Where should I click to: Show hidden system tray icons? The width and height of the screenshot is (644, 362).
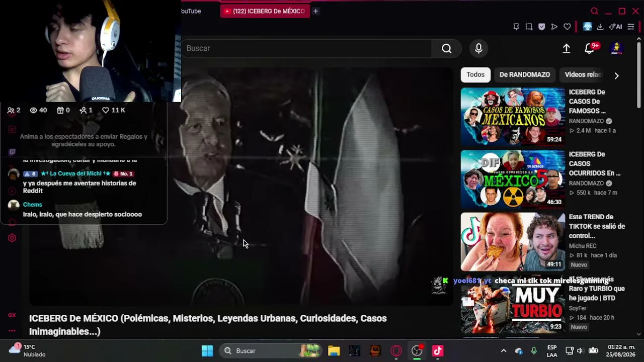point(504,351)
